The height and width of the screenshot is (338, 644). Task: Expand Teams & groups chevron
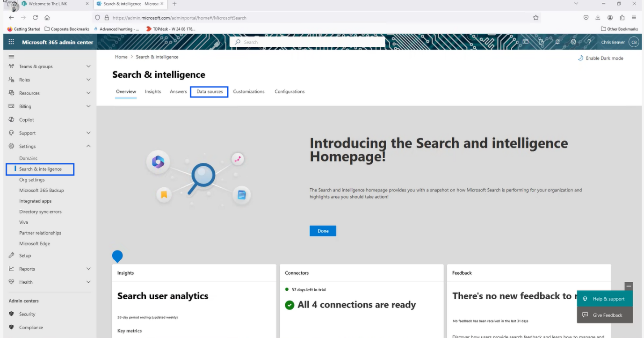tap(88, 66)
